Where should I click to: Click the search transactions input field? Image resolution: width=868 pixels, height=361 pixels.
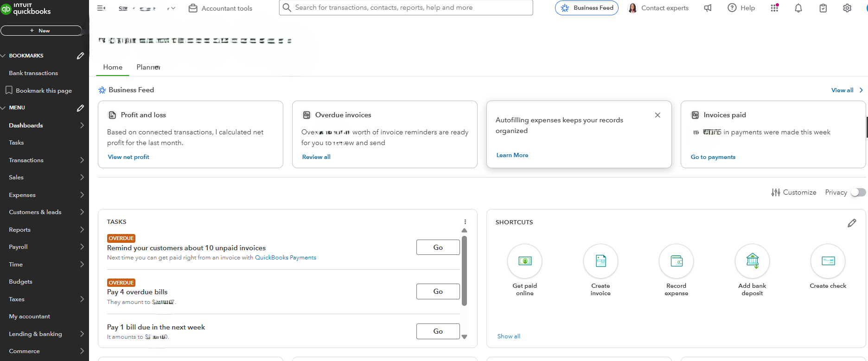click(408, 7)
